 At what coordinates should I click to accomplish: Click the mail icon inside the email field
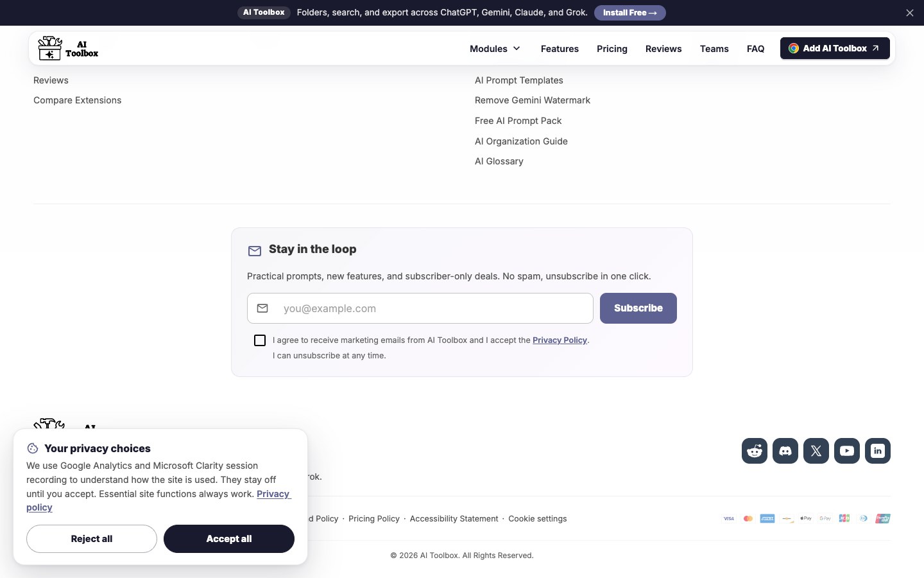point(262,308)
